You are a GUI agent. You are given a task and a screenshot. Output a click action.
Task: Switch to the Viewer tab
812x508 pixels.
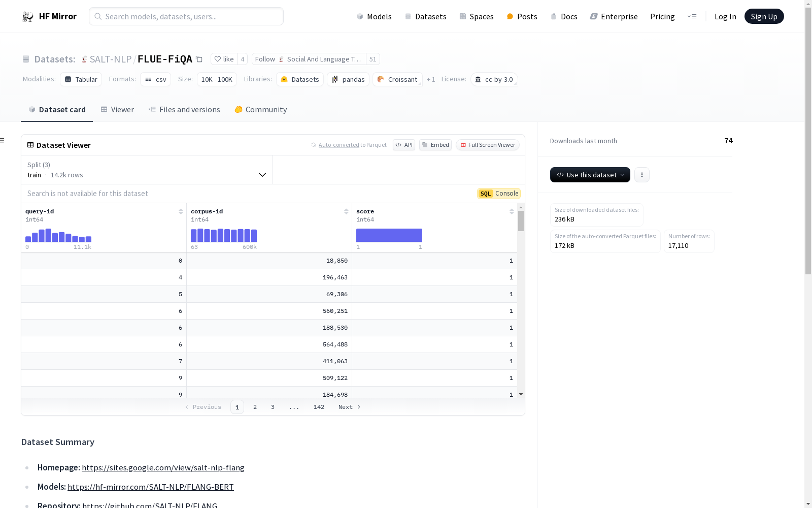coord(117,110)
